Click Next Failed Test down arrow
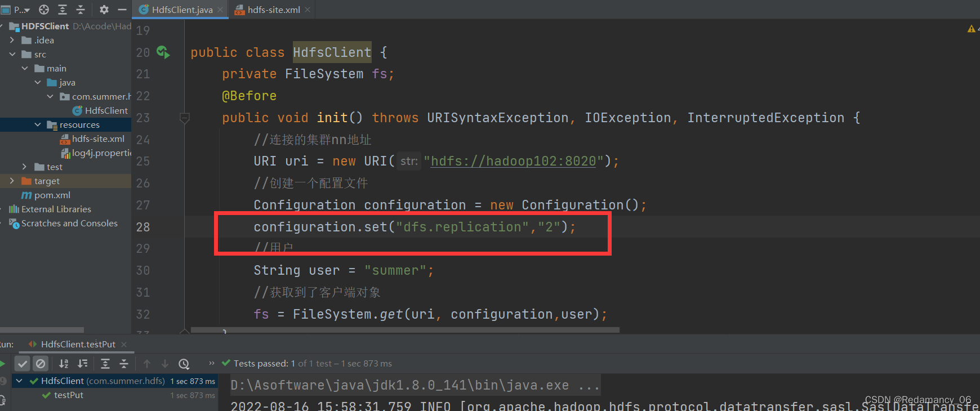 tap(165, 364)
